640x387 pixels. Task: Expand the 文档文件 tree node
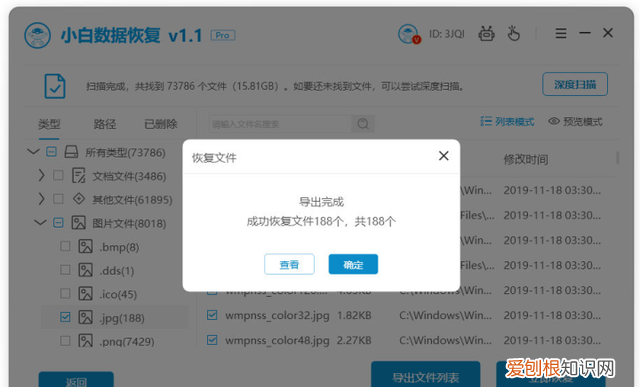coord(41,176)
